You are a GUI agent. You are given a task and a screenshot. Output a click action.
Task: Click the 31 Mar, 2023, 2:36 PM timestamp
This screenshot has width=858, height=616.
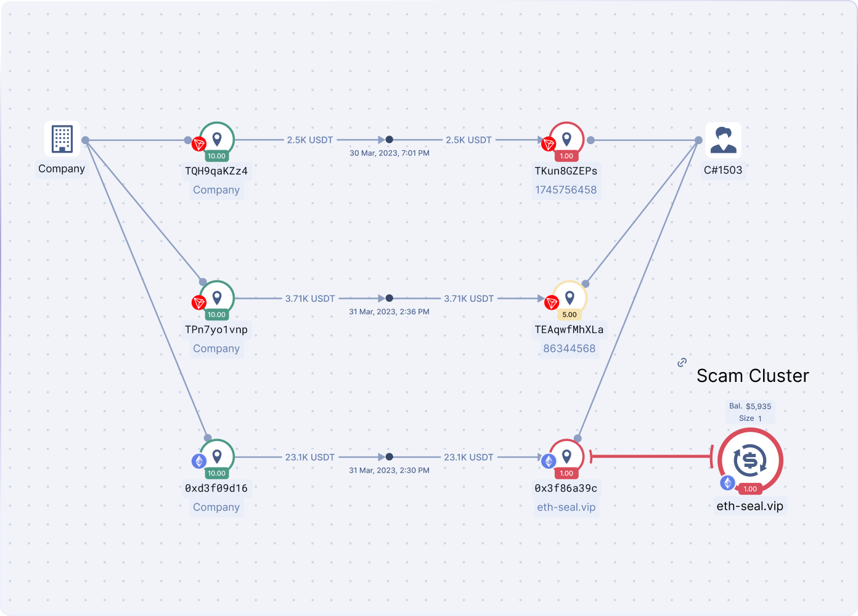point(390,312)
